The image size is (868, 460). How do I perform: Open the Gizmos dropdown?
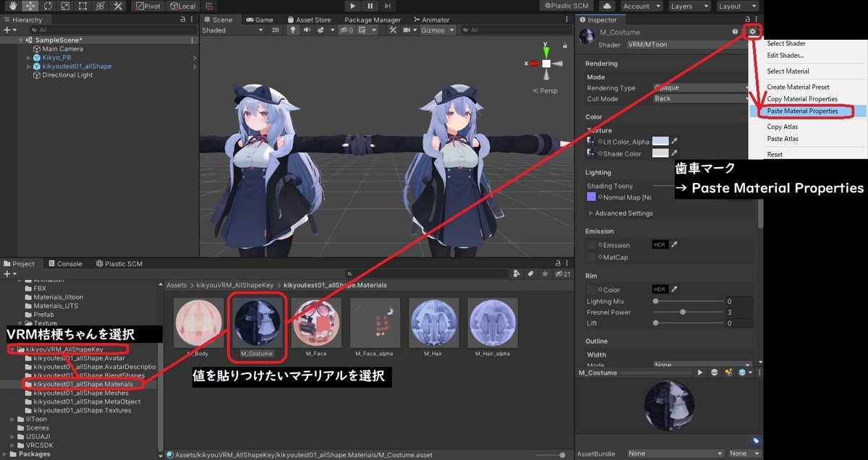click(438, 30)
